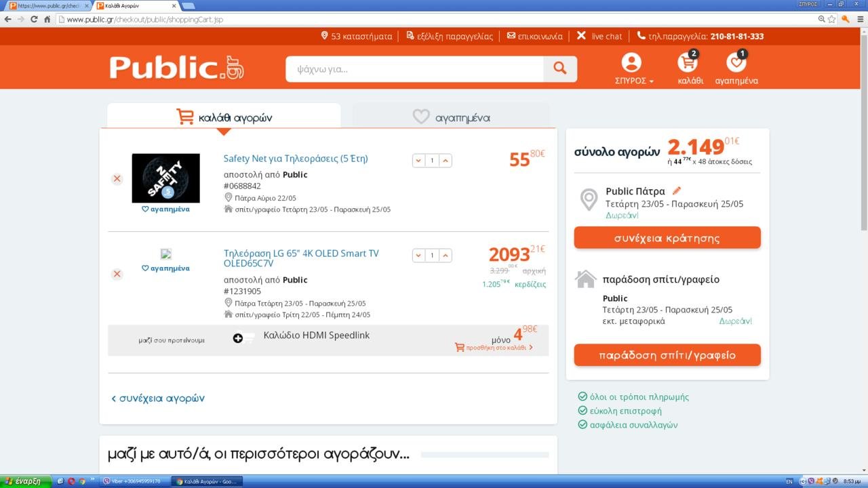
Task: Click the 'συνέχεια κράτησης' button
Action: [x=667, y=238]
